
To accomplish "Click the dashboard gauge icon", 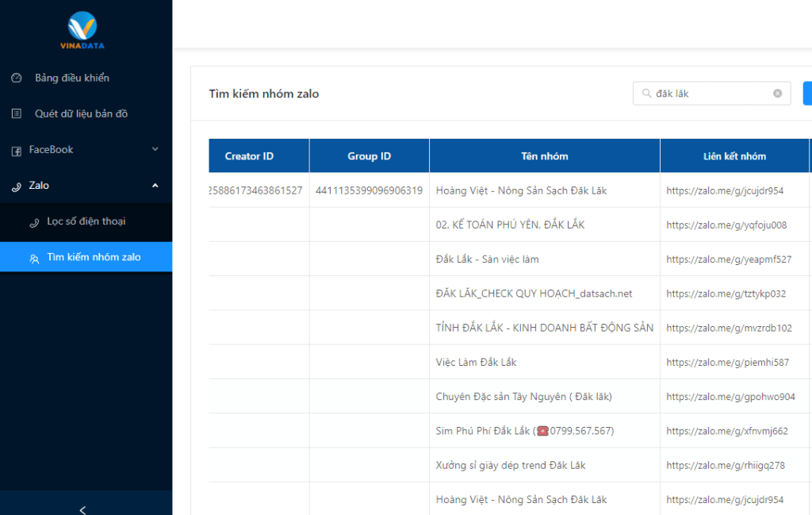I will pyautogui.click(x=17, y=78).
